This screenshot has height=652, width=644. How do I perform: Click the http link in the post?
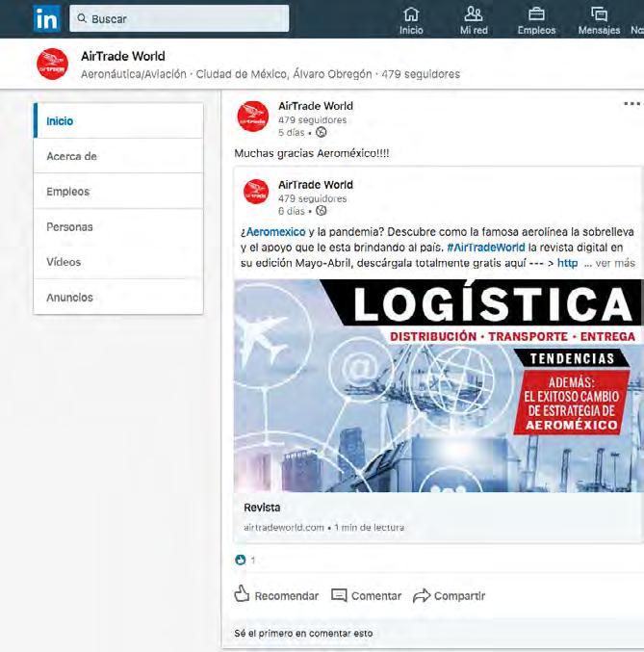pos(567,263)
